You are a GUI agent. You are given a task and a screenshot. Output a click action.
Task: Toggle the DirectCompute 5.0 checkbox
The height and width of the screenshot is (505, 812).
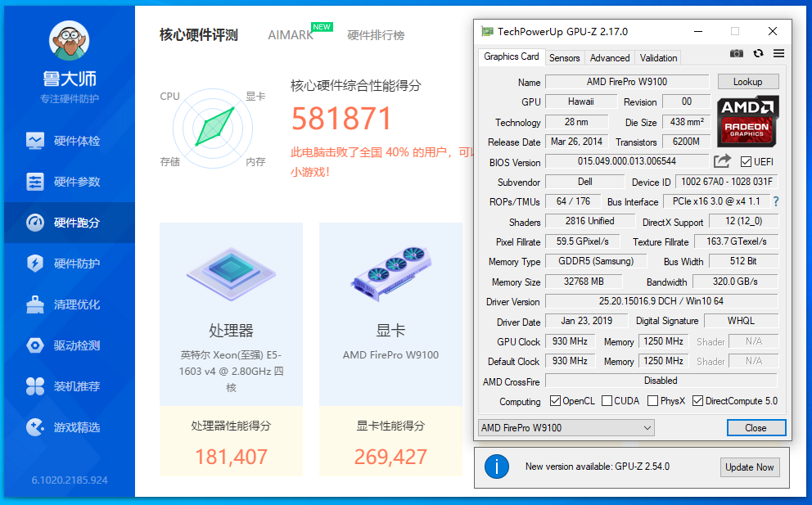tap(698, 401)
